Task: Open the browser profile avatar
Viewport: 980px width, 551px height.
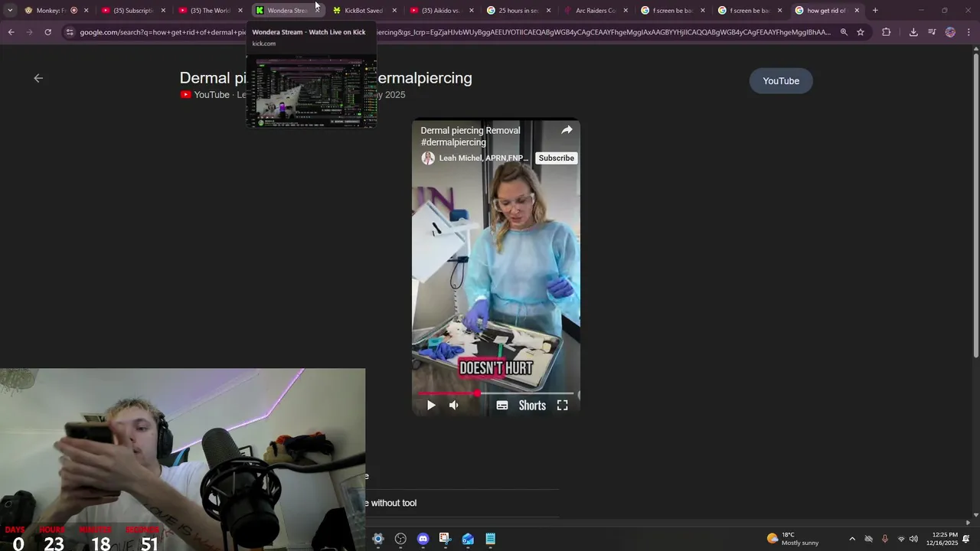Action: tap(950, 32)
